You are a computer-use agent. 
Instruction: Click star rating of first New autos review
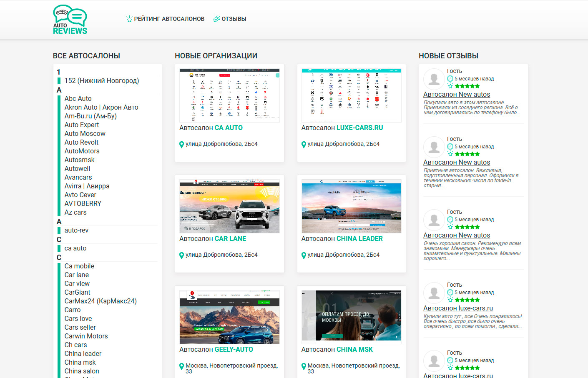pos(467,86)
